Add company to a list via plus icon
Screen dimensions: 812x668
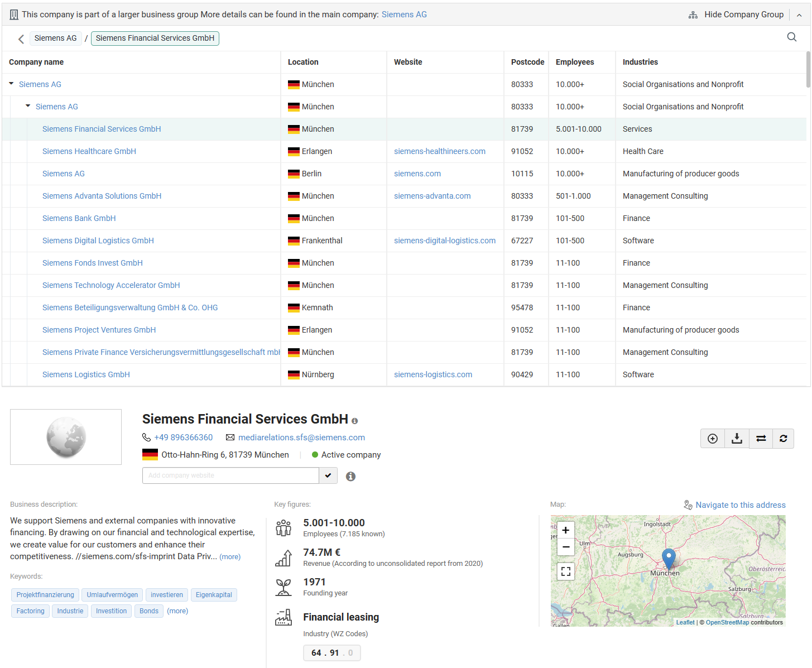[x=713, y=439]
